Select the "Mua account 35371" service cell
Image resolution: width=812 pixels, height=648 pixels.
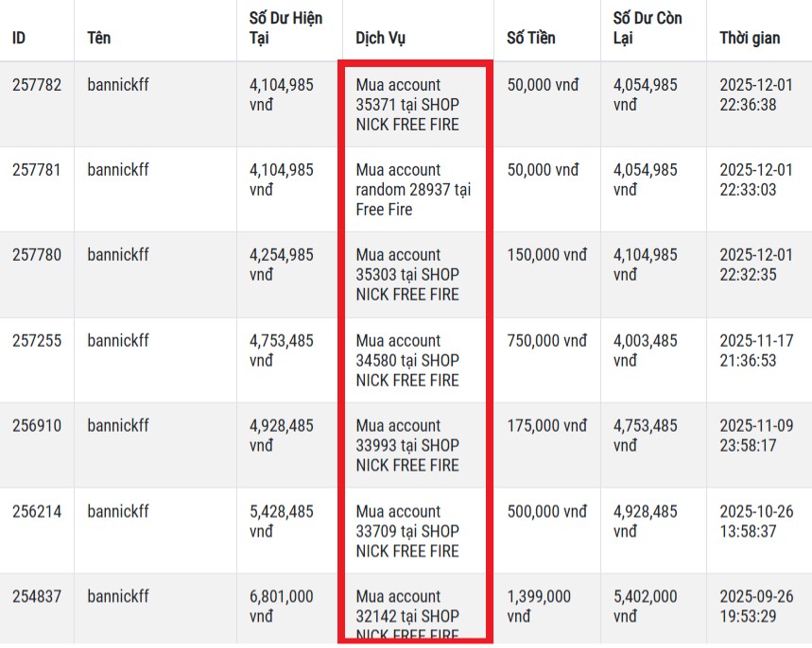click(407, 105)
